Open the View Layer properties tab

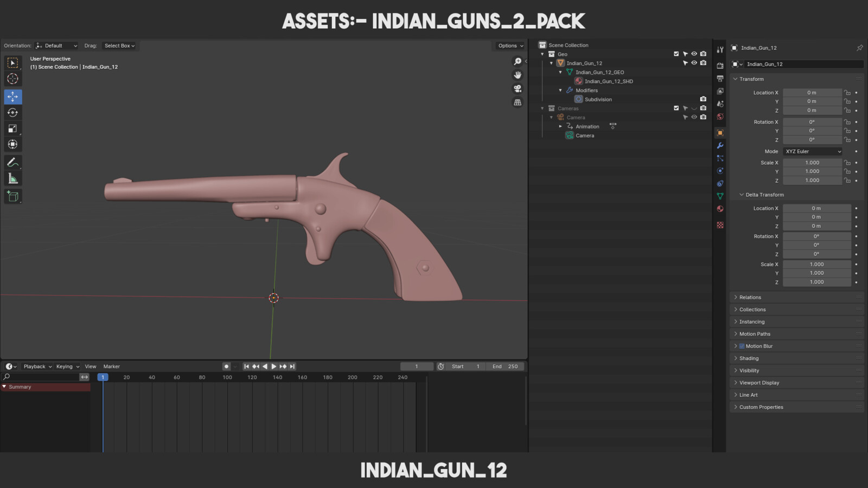click(x=720, y=91)
